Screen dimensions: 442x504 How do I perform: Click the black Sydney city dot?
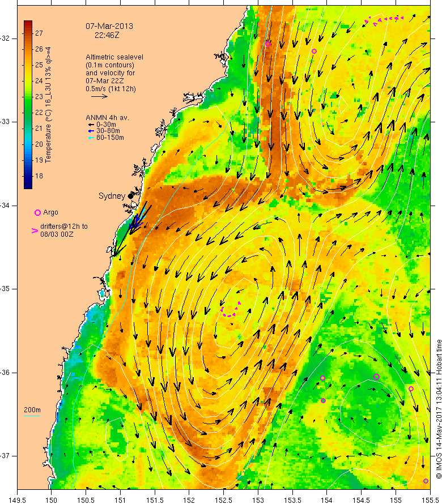point(130,195)
